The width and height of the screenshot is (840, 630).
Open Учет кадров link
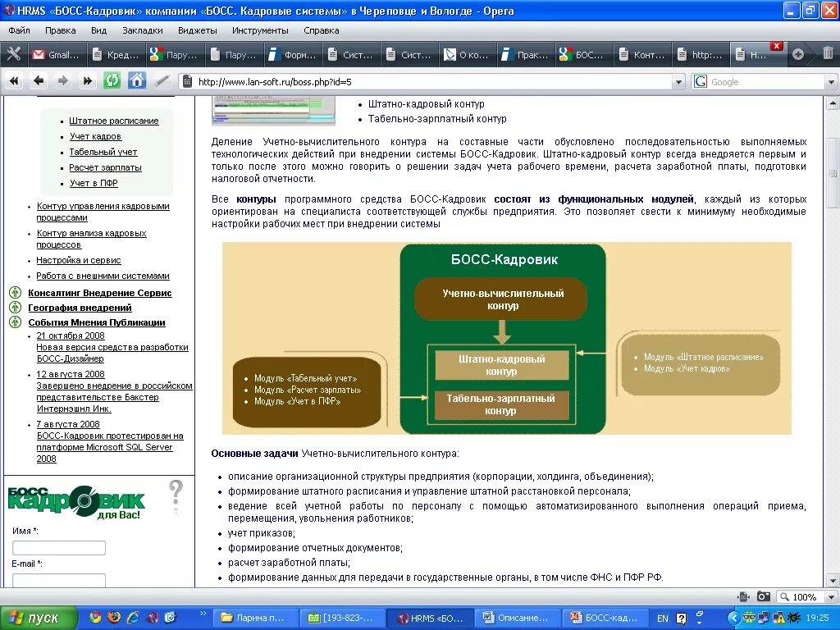point(95,137)
